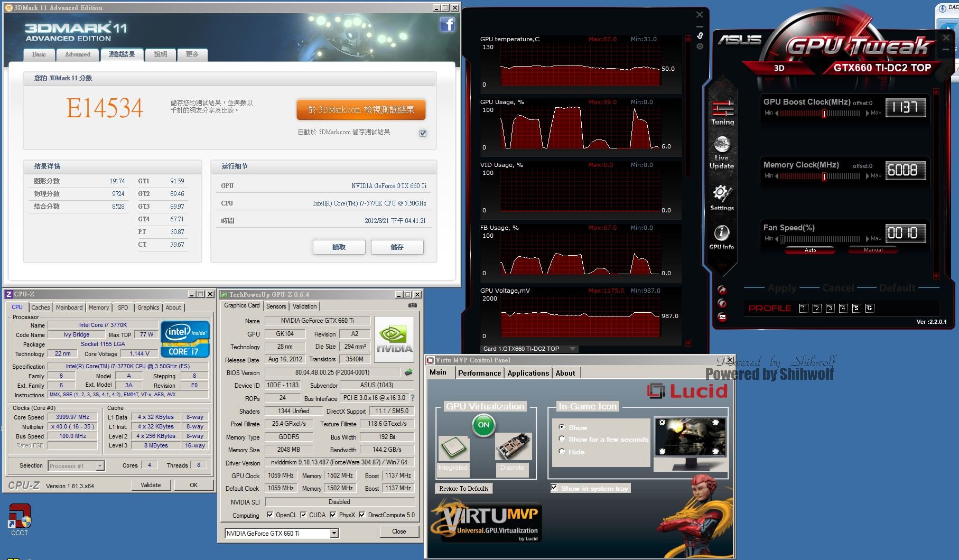The image size is (959, 560).
Task: Click the Intel Core i7 logo in CPU-Z
Action: (x=185, y=339)
